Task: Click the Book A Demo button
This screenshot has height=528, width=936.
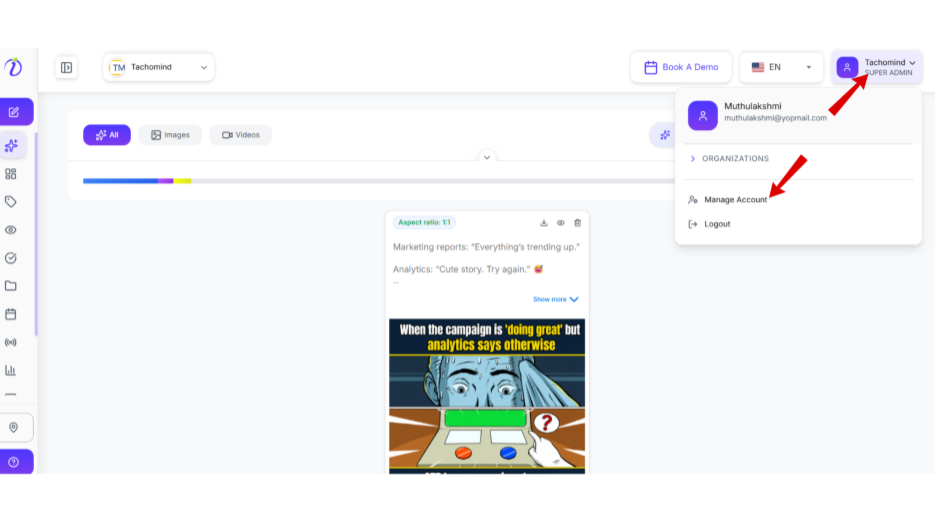Action: [681, 67]
